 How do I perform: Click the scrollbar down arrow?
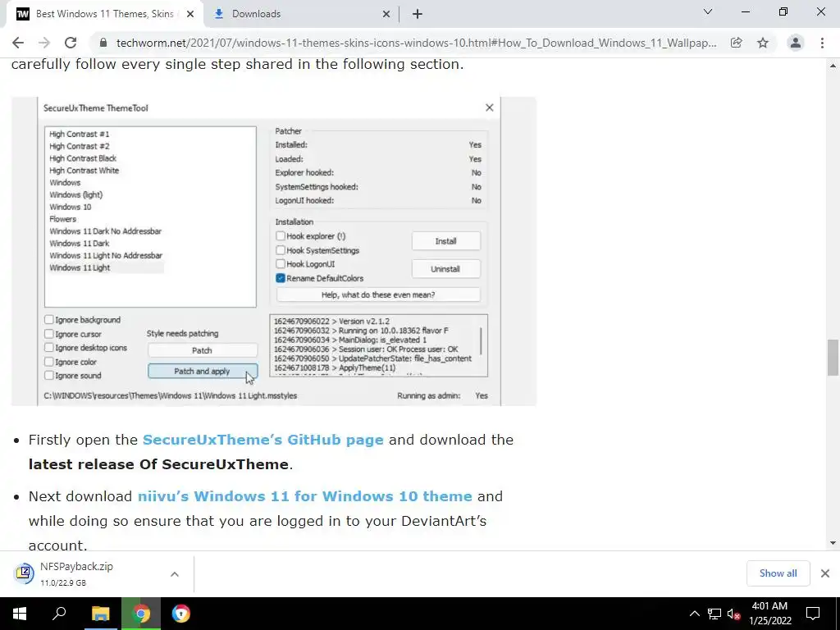833,543
